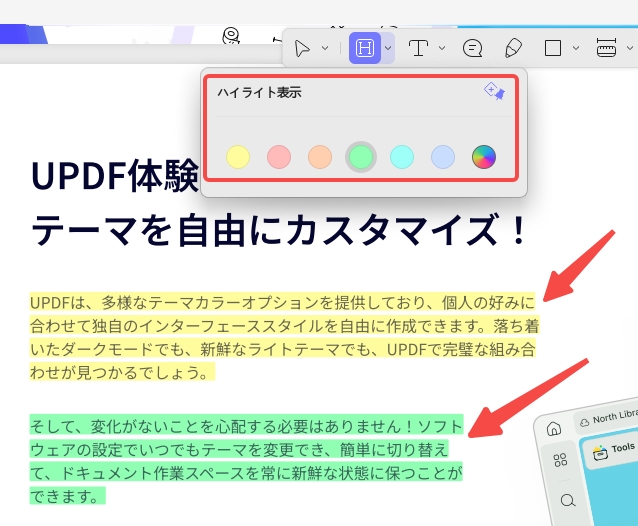Click the yellow highlighted paragraph starting with UPDFは
The height and width of the screenshot is (526, 638).
coord(284,337)
